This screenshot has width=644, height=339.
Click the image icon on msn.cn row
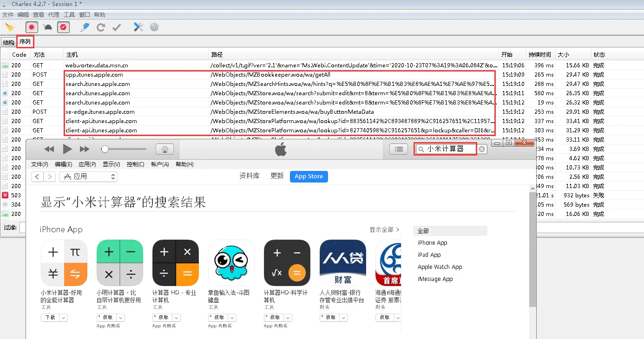pyautogui.click(x=5, y=65)
